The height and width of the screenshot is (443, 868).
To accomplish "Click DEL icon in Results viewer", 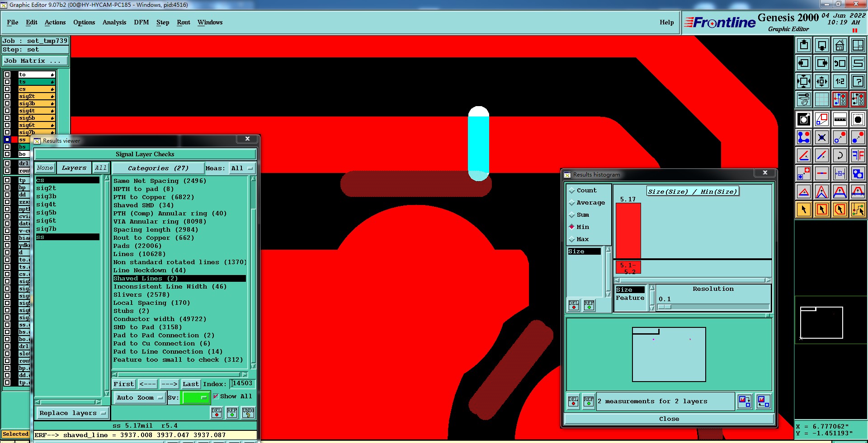I will [217, 412].
